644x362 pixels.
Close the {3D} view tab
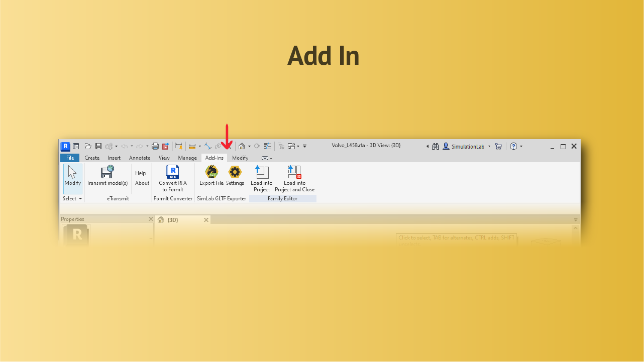pos(206,220)
